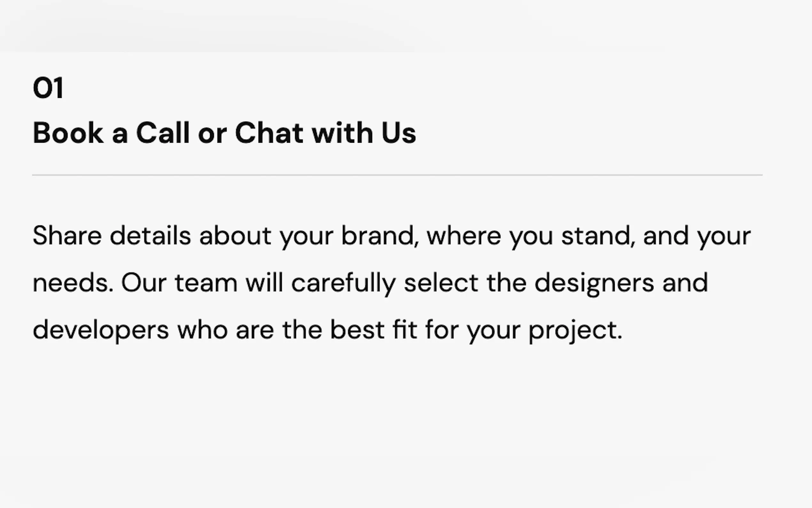
Task: Click the word "stand," in the description
Action: [x=598, y=236]
